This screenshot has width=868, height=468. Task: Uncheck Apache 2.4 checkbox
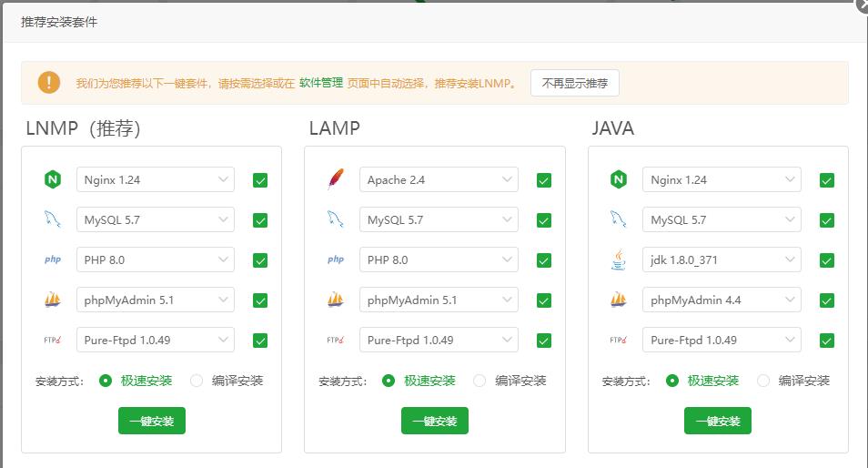(x=544, y=180)
